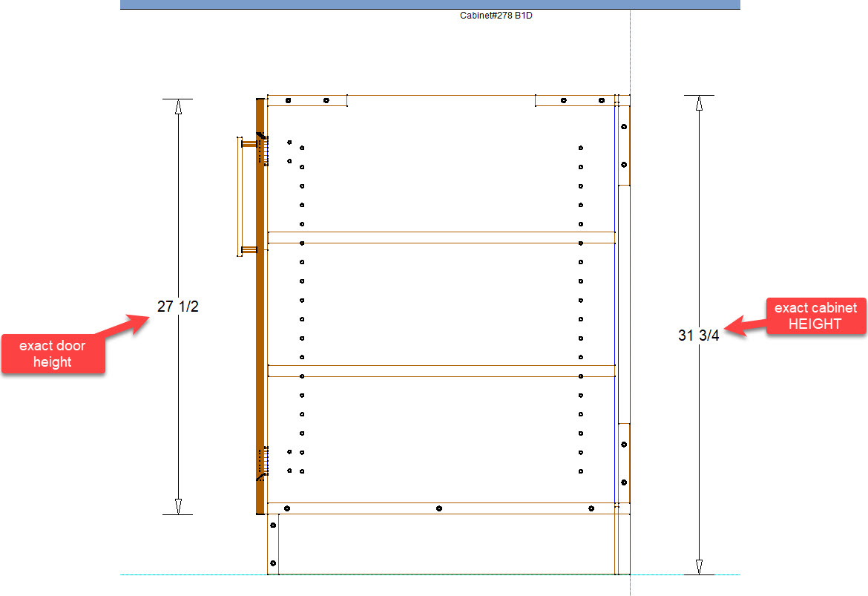
Task: Click the 31 3/4 cabinet height dimension
Action: coord(699,335)
